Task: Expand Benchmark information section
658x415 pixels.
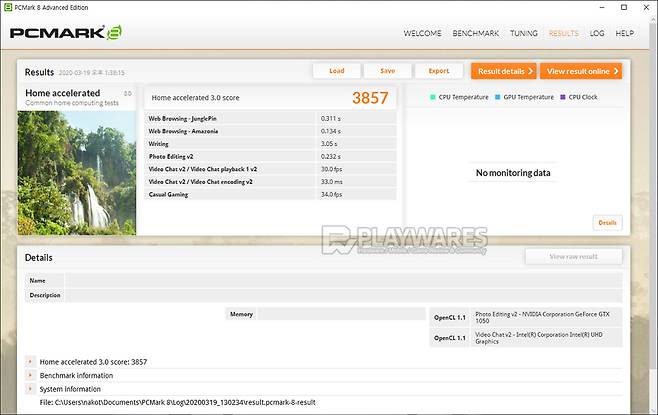Action: point(31,375)
